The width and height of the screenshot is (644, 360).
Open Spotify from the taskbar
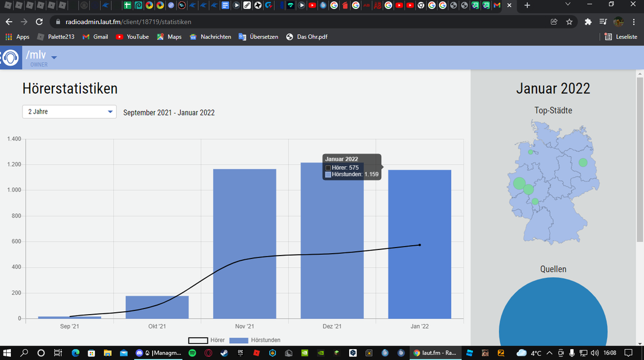[x=192, y=353]
